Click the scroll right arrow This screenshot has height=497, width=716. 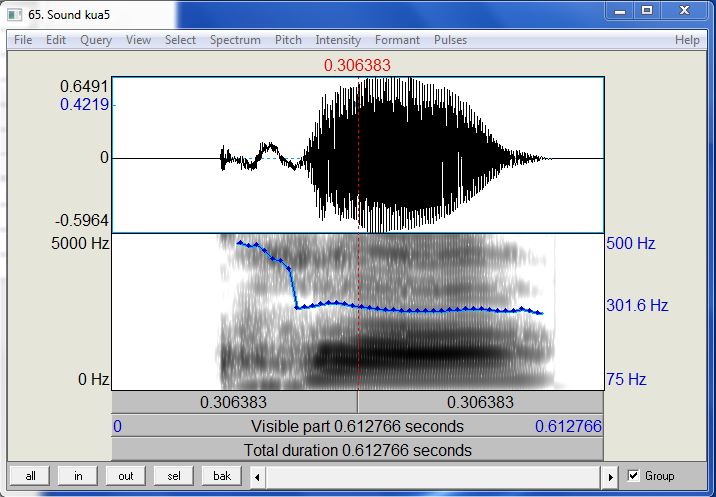(611, 477)
